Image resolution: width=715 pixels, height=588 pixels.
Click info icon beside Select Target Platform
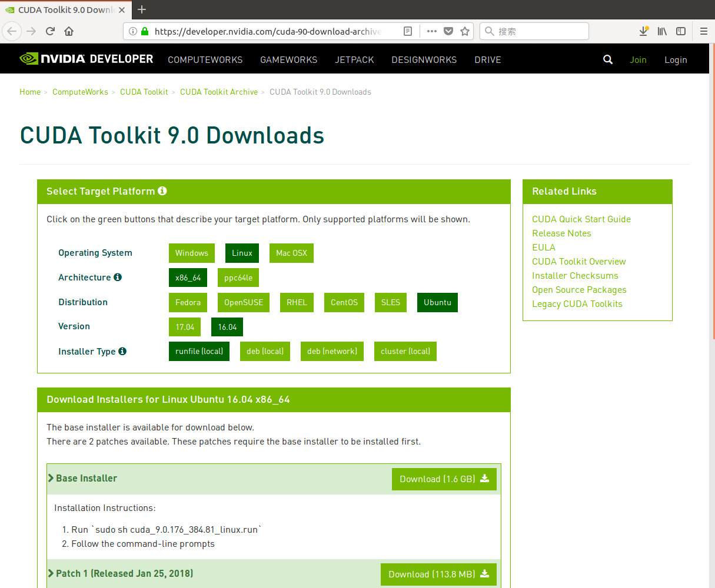tap(162, 191)
